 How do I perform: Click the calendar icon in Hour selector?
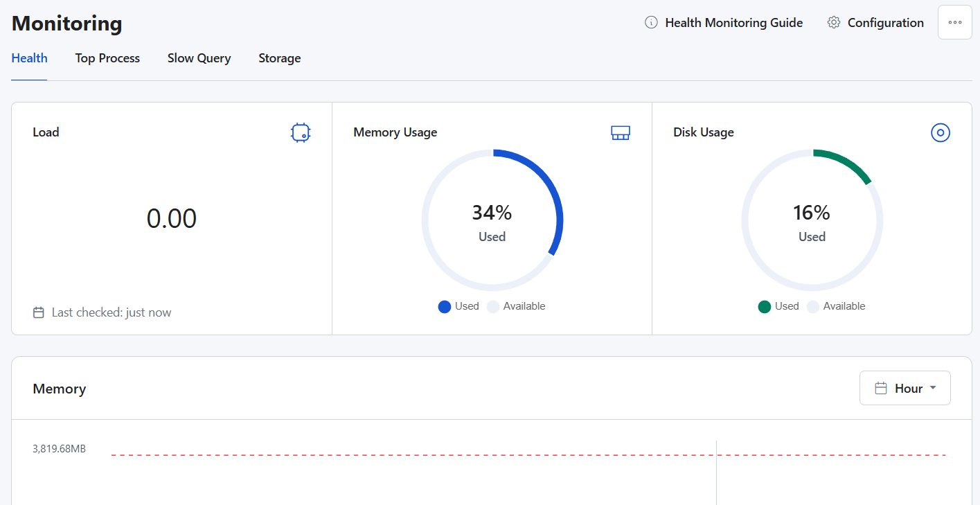tap(881, 388)
